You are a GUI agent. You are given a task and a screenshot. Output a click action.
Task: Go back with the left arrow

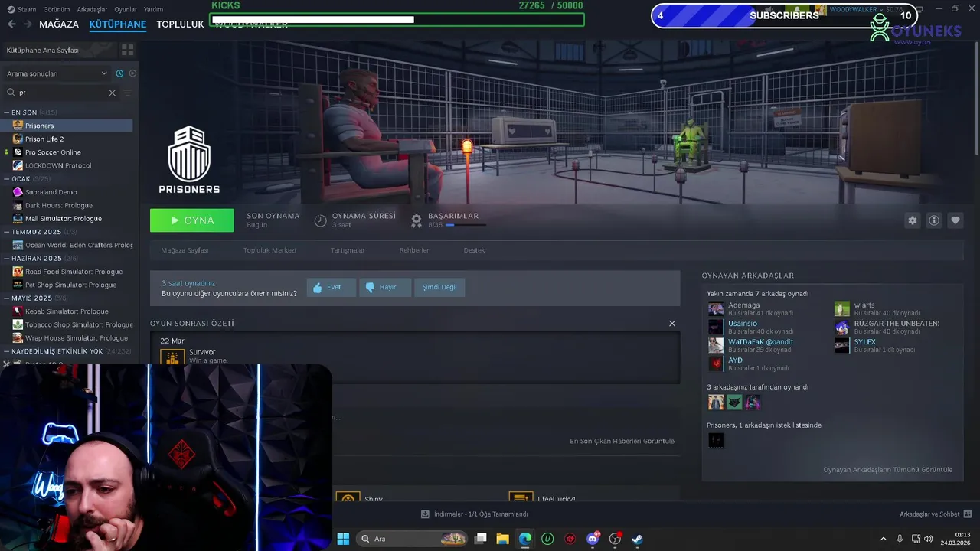pos(11,24)
